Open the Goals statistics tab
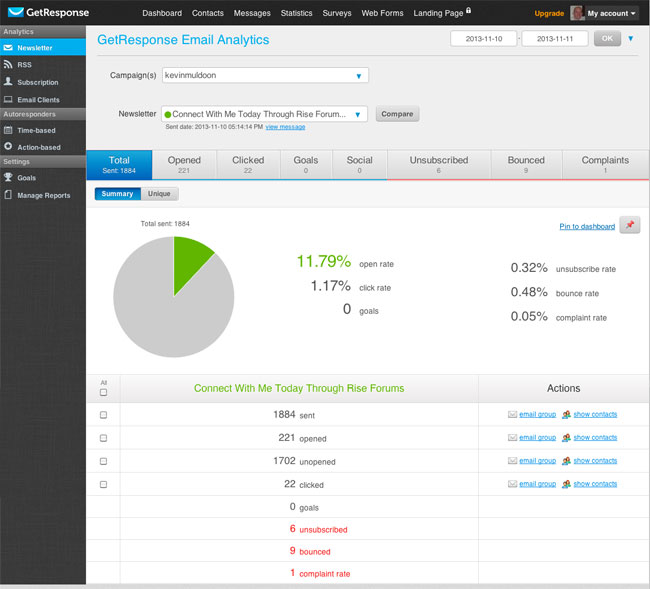 pos(306,165)
